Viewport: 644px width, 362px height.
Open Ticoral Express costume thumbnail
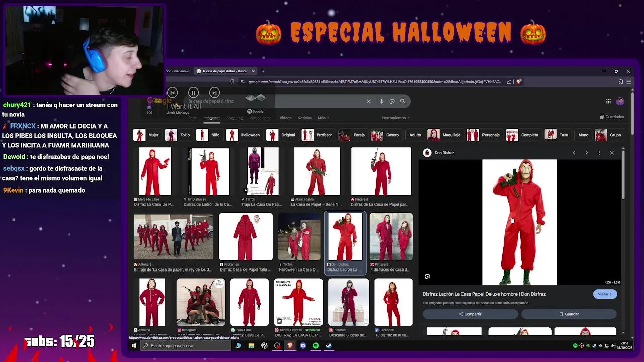click(298, 302)
